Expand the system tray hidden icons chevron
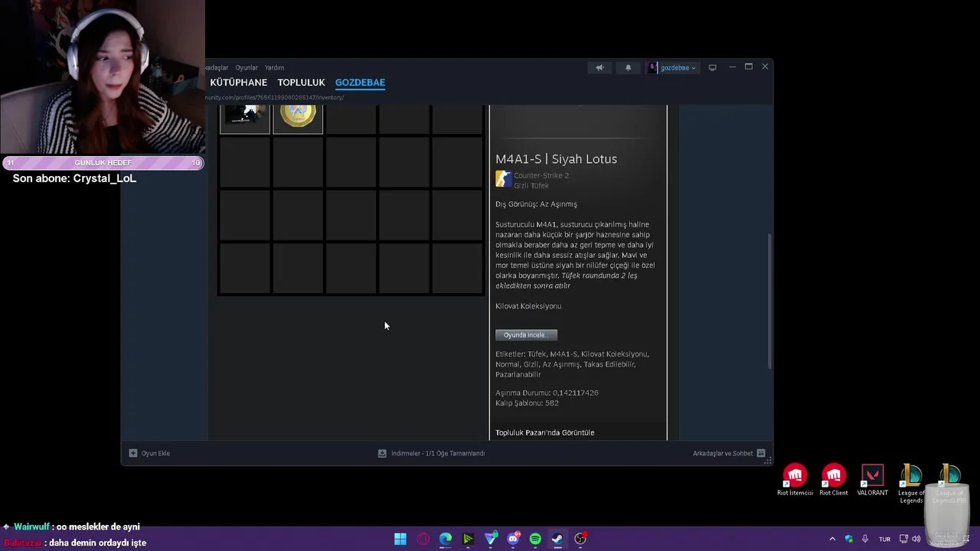 click(832, 539)
